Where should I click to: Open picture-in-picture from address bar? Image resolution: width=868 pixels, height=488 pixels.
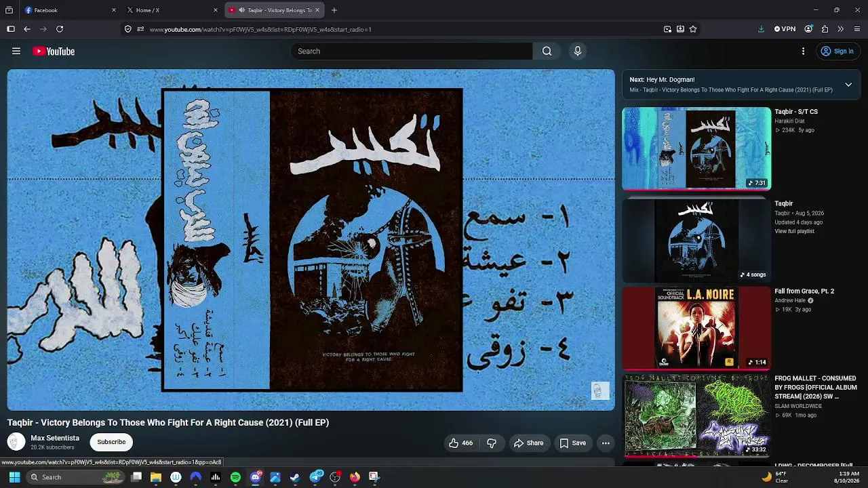667,29
